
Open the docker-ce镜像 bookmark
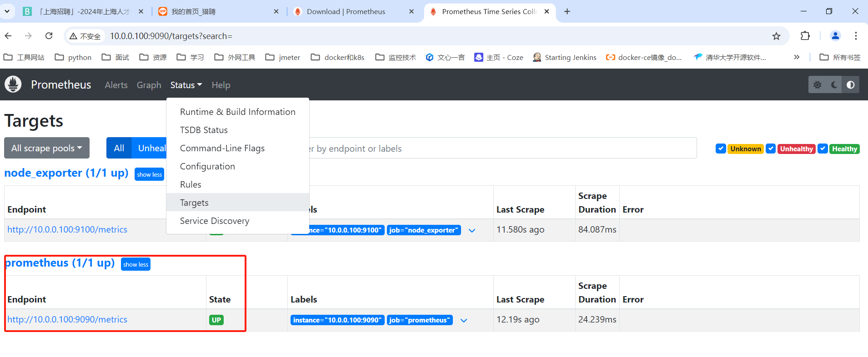(644, 57)
